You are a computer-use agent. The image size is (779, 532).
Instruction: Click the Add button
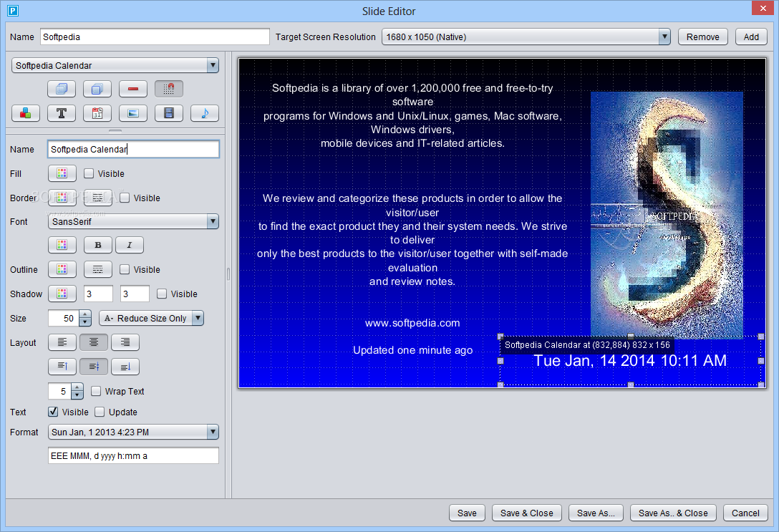click(751, 37)
